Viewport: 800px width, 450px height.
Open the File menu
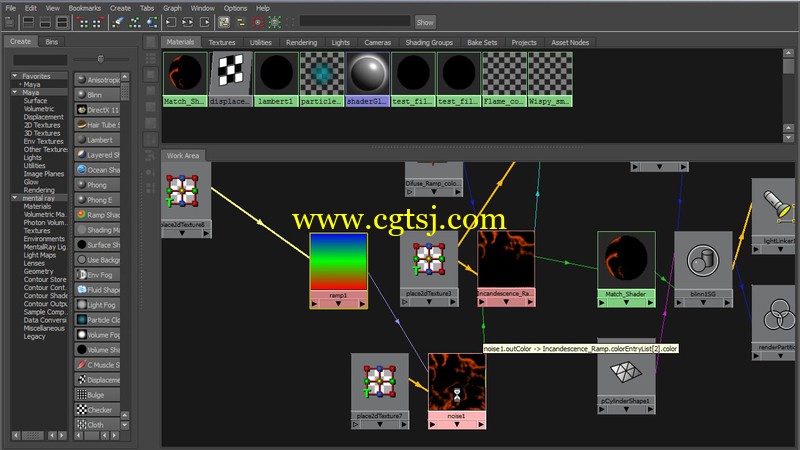10,8
